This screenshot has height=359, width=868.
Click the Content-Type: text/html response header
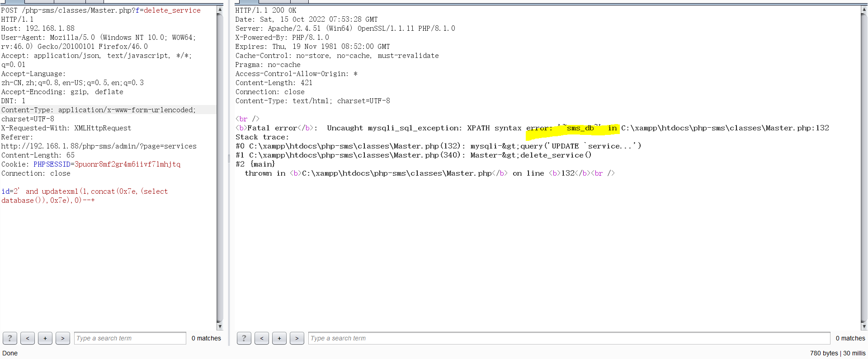(x=313, y=101)
